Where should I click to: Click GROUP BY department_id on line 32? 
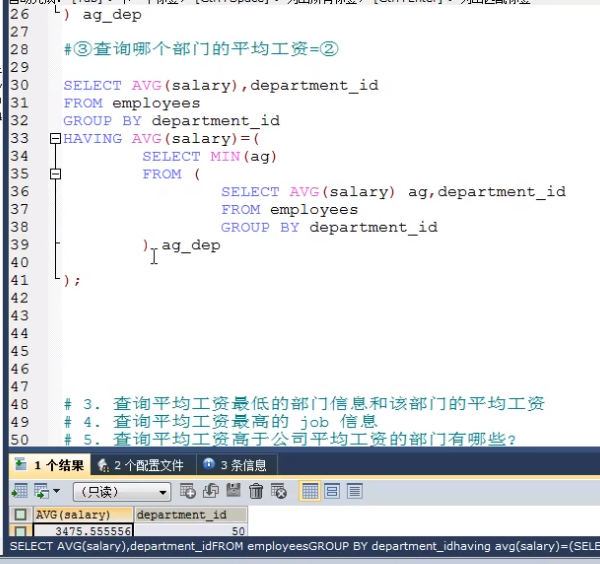point(171,121)
